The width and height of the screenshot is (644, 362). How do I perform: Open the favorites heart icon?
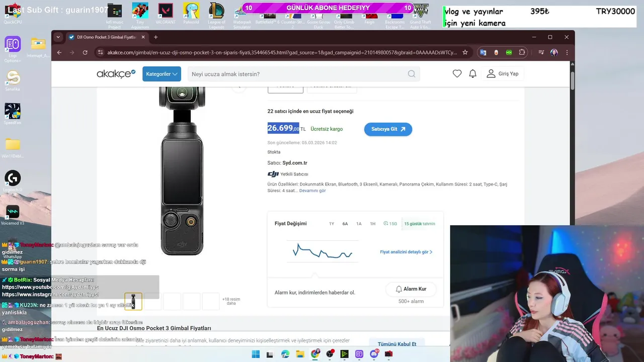pyautogui.click(x=457, y=74)
